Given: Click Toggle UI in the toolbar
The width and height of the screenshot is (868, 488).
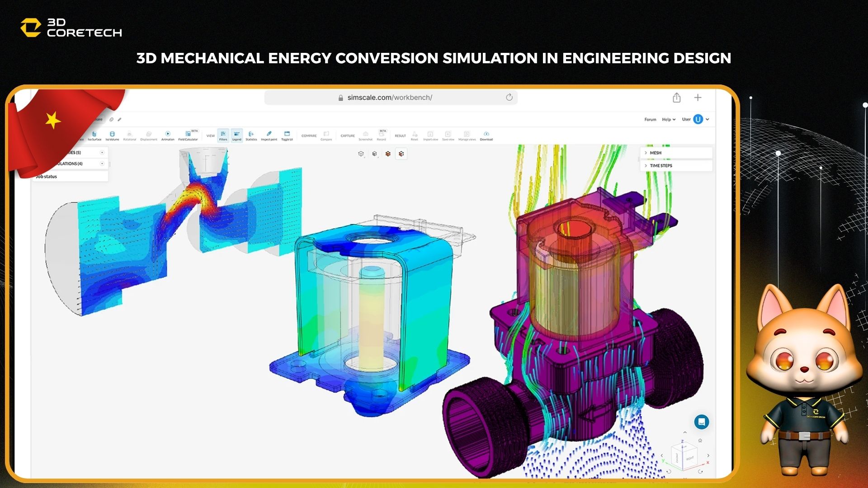Looking at the screenshot, I should [287, 136].
